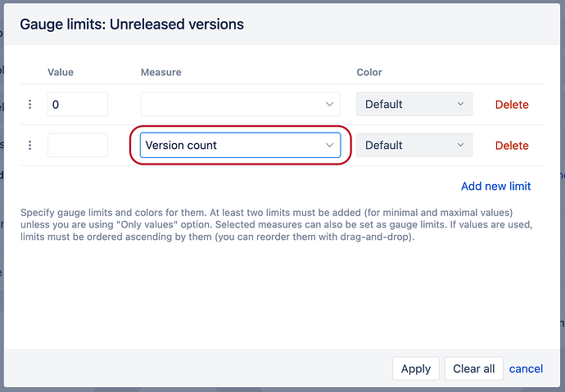Delete the first gauge limit row

coord(512,105)
